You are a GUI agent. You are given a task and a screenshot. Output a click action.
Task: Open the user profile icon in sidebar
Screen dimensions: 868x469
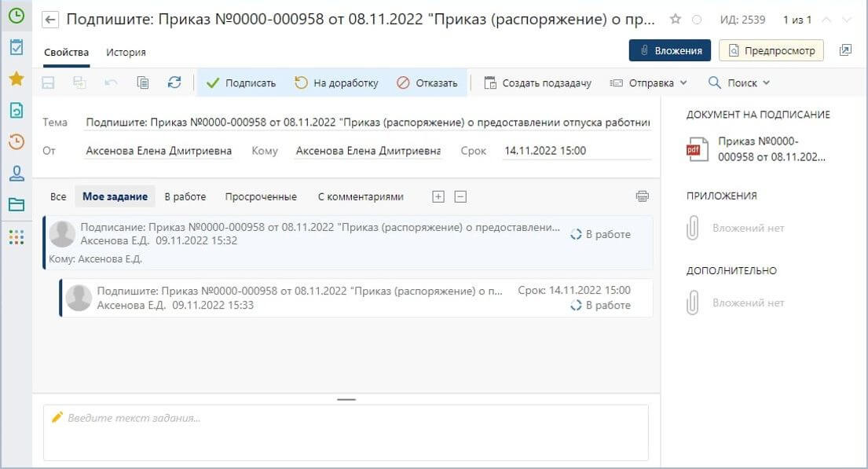[x=16, y=174]
